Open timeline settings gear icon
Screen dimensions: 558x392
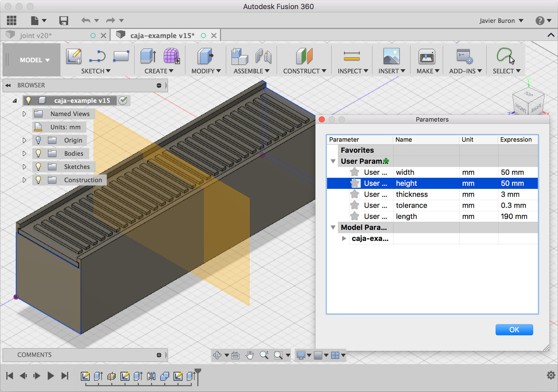pyautogui.click(x=551, y=376)
